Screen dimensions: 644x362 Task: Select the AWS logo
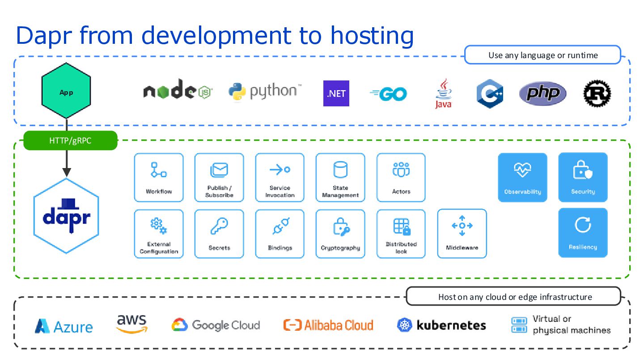click(132, 324)
